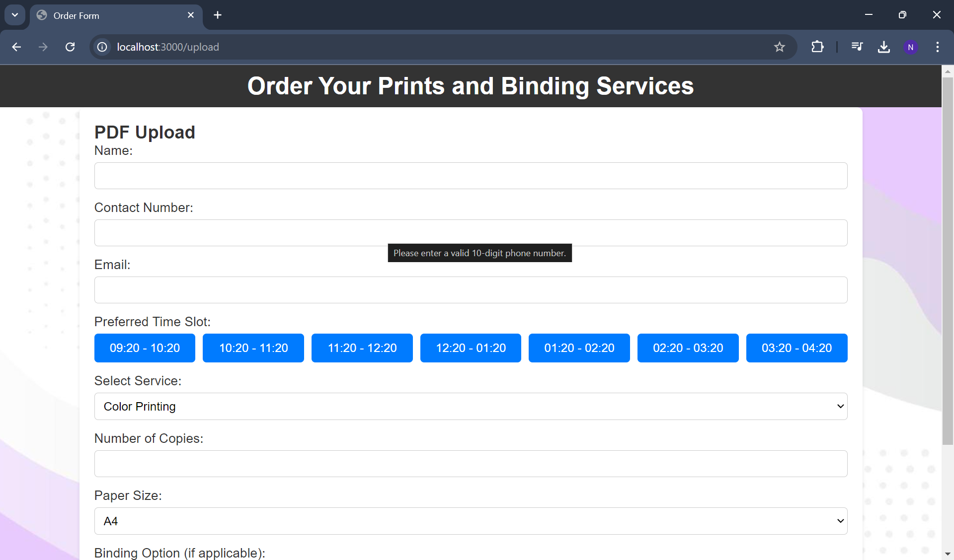The height and width of the screenshot is (560, 954).
Task: Choose the 12:20 - 01:20 time slot
Action: click(x=471, y=348)
